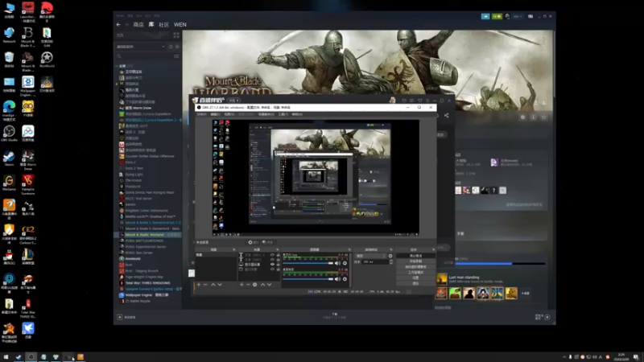644x362 pixels.
Task: Toggle lock icon of the first OBS source
Action: coord(278,257)
